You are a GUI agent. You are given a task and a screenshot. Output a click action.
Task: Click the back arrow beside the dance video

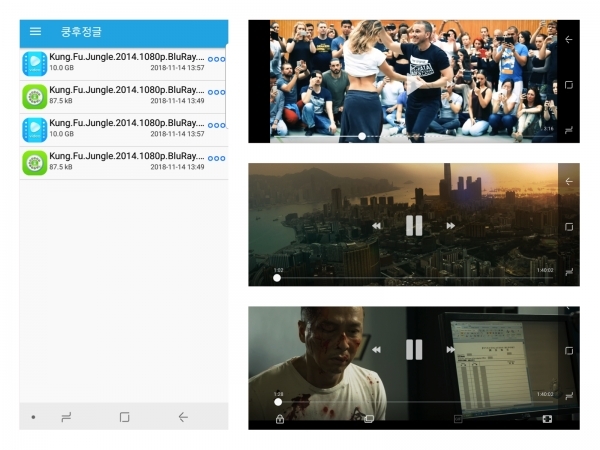click(x=569, y=39)
